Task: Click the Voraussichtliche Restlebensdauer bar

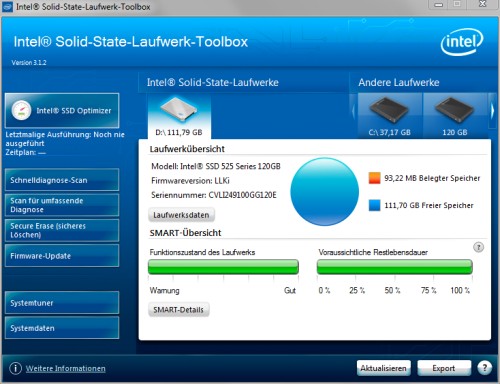Action: click(395, 267)
